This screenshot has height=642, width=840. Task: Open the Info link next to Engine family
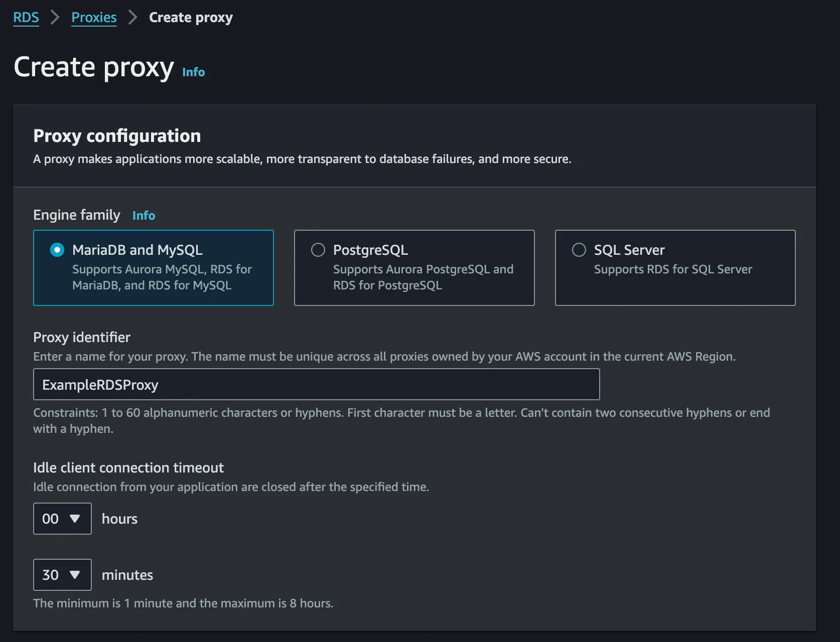(144, 216)
